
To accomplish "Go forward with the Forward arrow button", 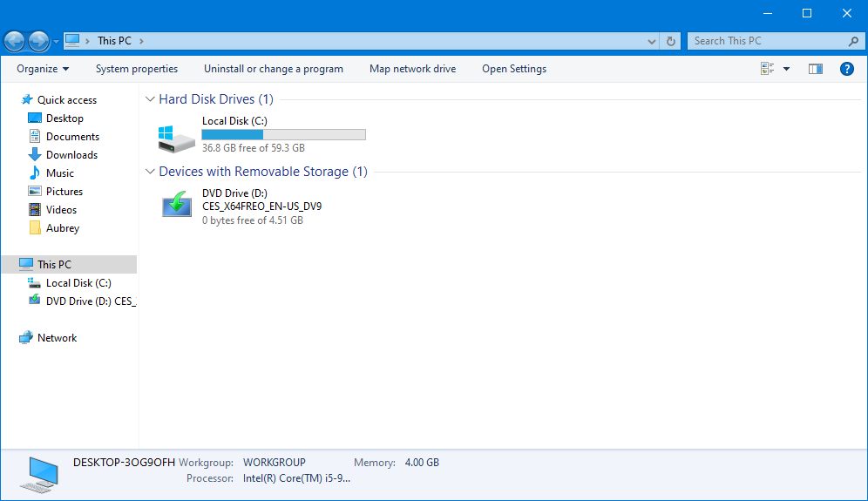I will pos(38,41).
